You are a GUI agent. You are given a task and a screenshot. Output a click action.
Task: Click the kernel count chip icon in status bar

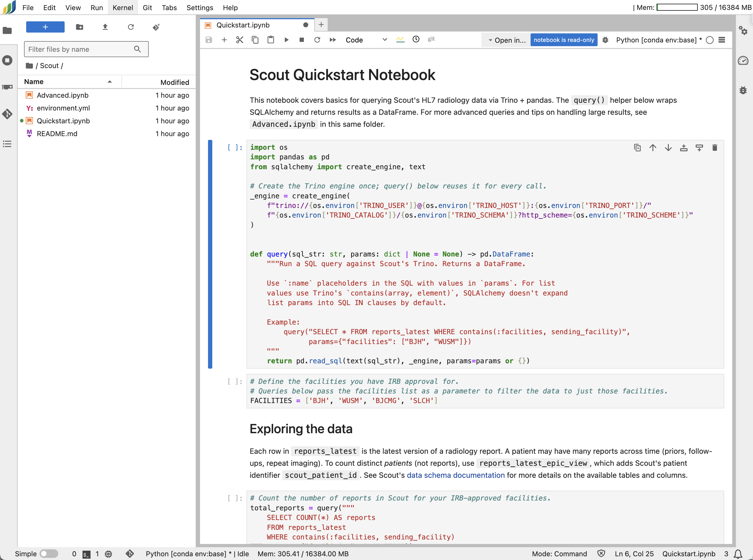click(108, 554)
